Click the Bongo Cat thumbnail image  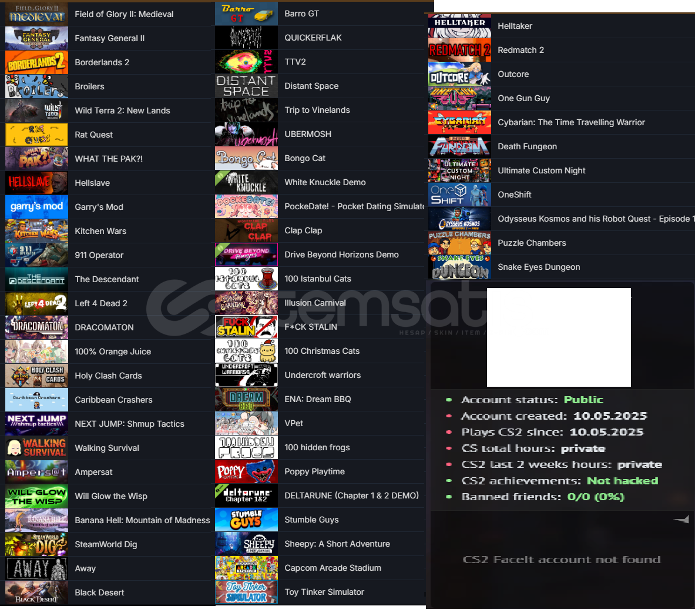tap(246, 158)
